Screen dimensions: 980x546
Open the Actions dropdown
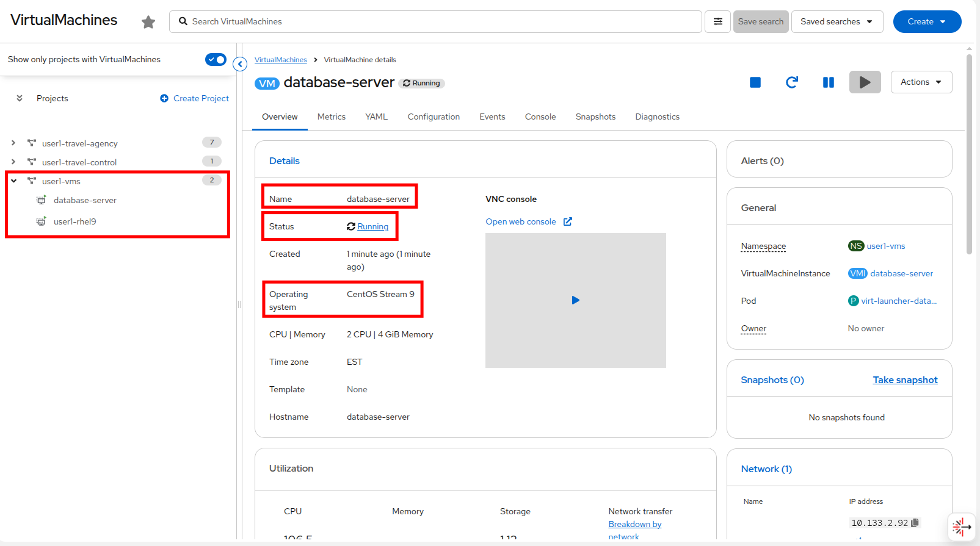tap(921, 82)
